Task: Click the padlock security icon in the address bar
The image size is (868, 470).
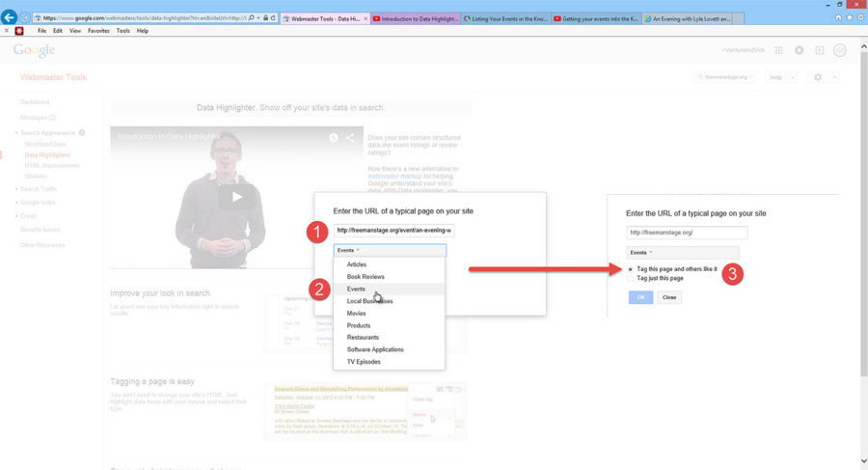Action: tap(266, 18)
